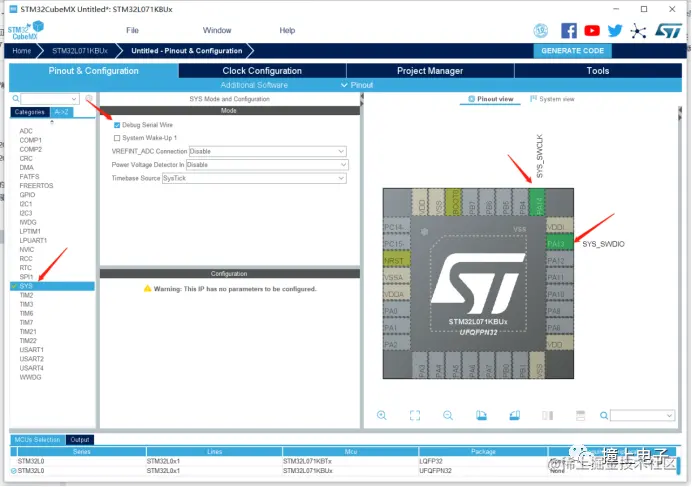692x487 pixels.
Task: Click the STM32CubeMX logo
Action: [x=26, y=30]
